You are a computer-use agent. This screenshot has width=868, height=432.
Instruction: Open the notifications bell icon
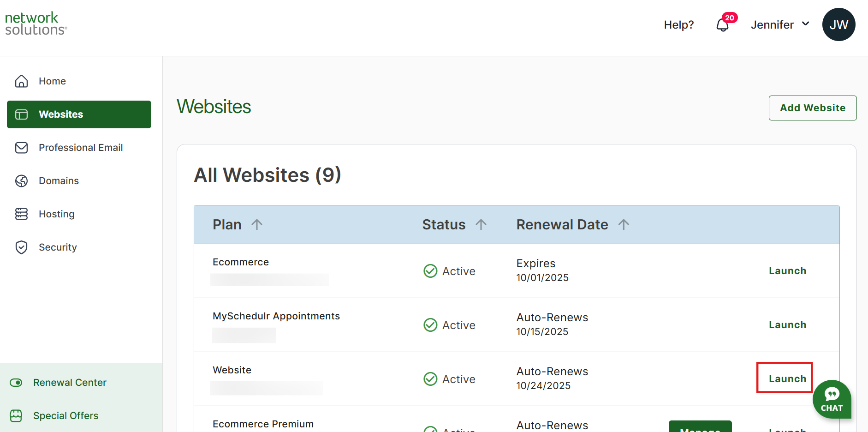click(x=723, y=25)
